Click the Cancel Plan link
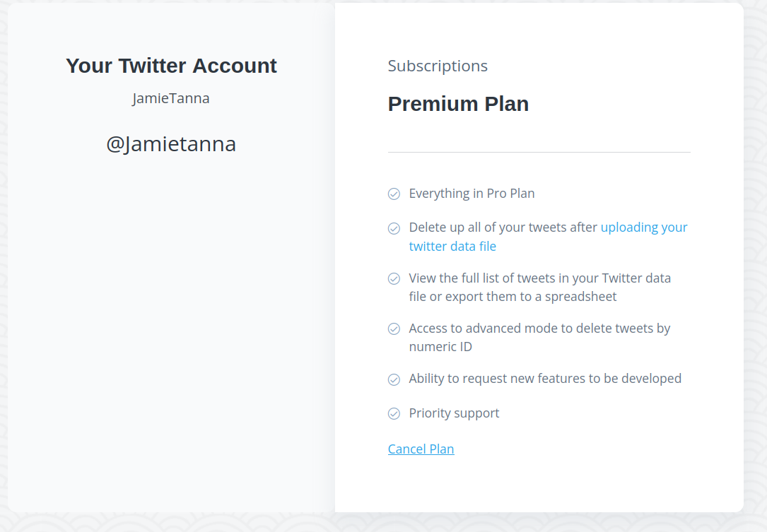 [x=421, y=449]
